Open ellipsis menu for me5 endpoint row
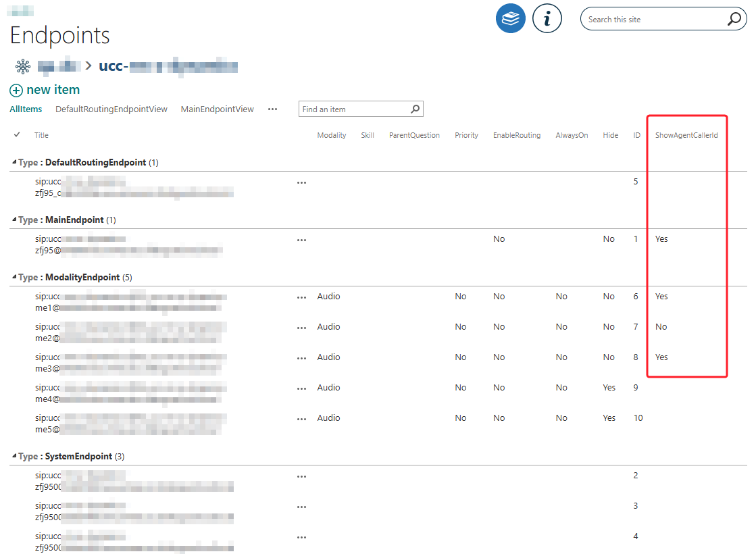Image resolution: width=756 pixels, height=556 pixels. click(x=301, y=419)
